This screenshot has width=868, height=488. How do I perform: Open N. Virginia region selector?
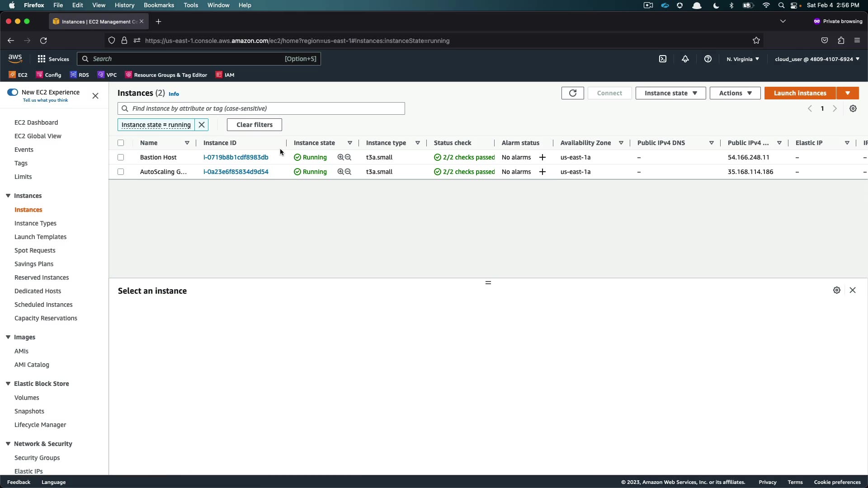pos(743,59)
